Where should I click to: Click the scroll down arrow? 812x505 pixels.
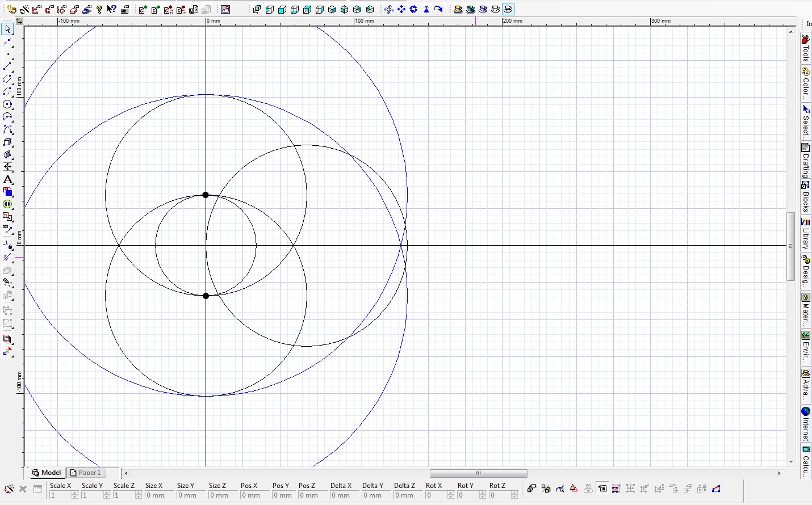click(790, 462)
